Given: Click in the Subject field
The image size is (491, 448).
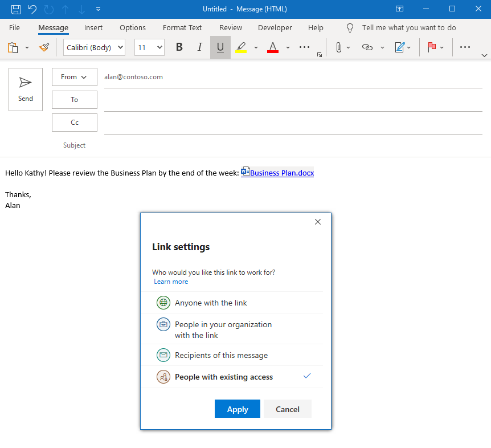Looking at the screenshot, I should [x=293, y=145].
